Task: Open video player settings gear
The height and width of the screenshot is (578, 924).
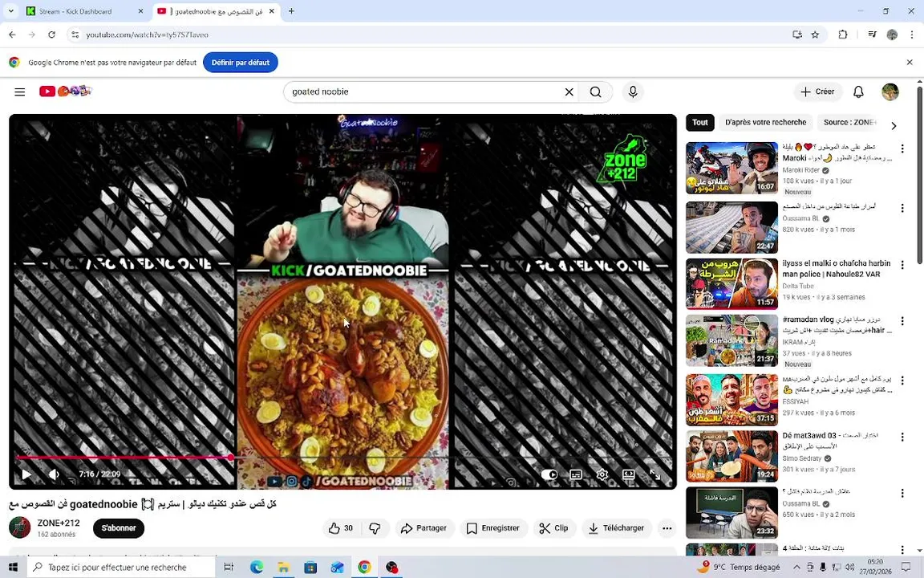Action: pos(602,474)
